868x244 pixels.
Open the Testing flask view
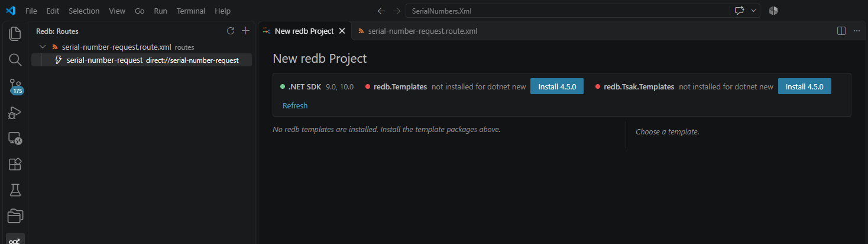15,190
